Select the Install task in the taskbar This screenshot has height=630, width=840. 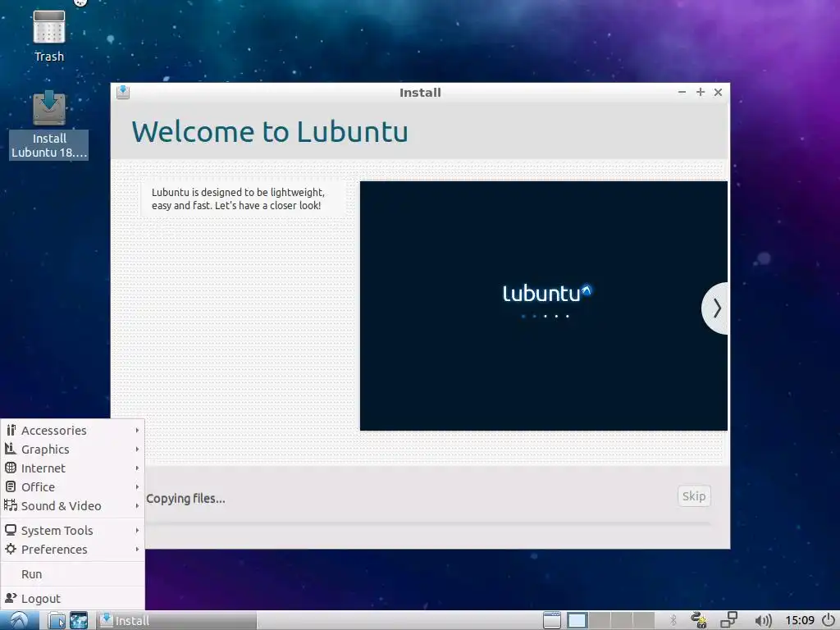(x=177, y=620)
